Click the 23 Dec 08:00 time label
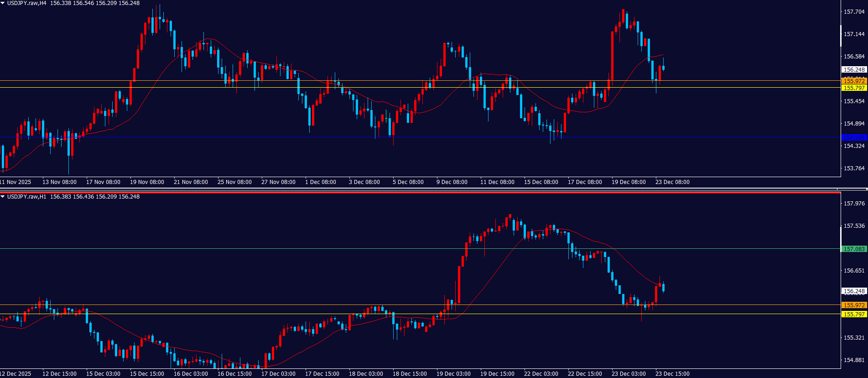This screenshot has width=868, height=378. (x=672, y=182)
